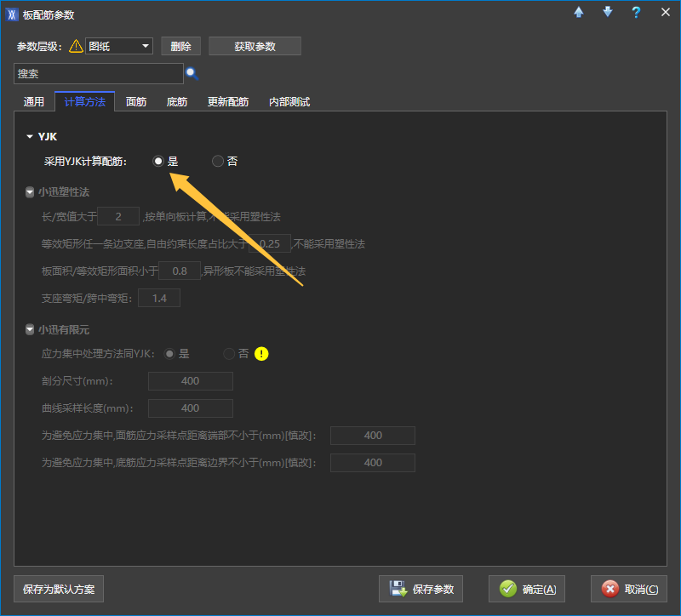Click the down arrow icon in title bar

click(x=608, y=12)
